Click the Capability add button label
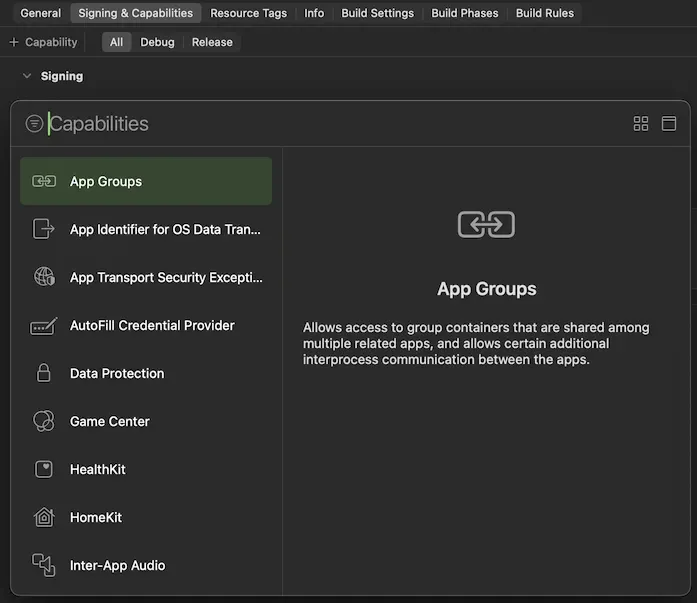 (51, 42)
